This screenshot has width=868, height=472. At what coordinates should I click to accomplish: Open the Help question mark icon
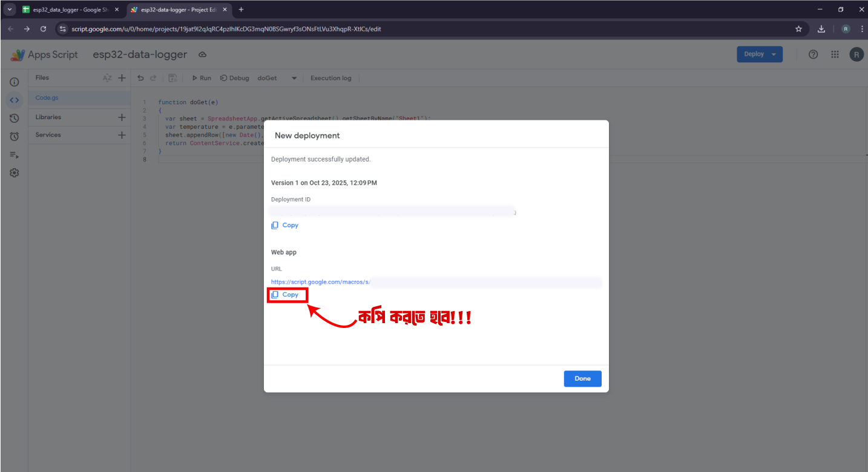tap(814, 54)
